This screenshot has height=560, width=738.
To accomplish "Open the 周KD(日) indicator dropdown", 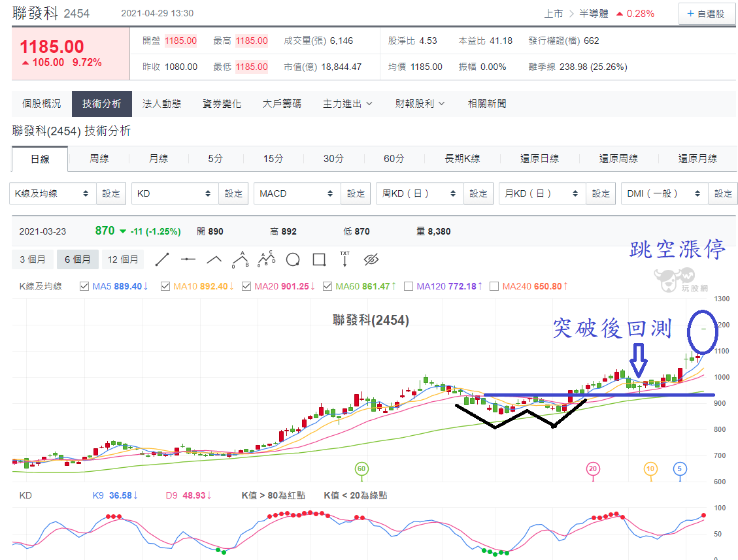I will coord(420,193).
